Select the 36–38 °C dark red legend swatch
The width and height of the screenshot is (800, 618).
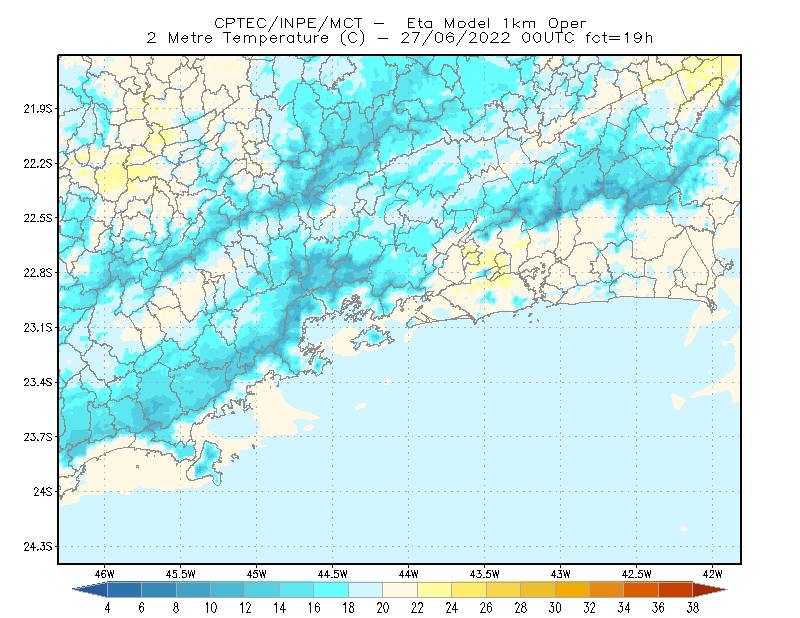(676, 590)
